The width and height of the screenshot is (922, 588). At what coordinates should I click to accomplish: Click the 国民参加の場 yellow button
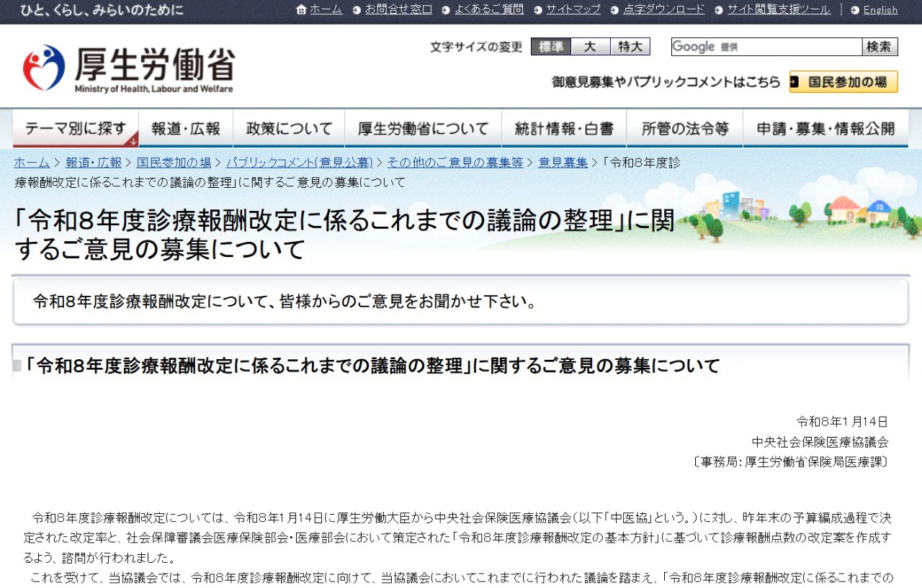843,82
